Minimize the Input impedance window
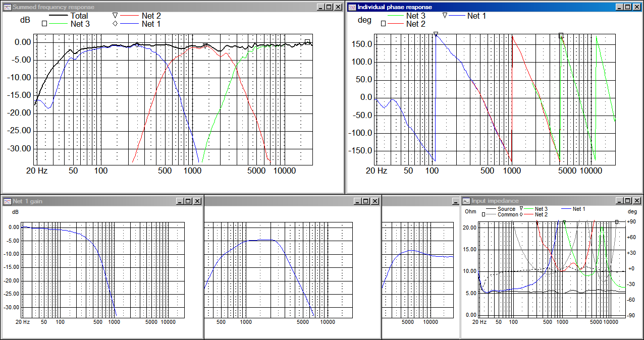644x340 pixels. click(x=619, y=201)
